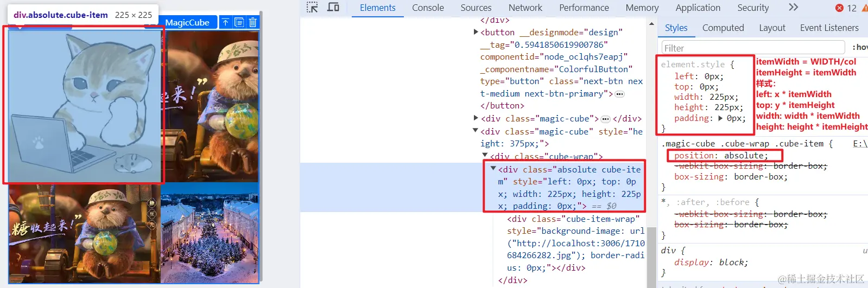Viewport: 868px width, 288px height.
Task: Click the position: absolute declaration
Action: (721, 156)
